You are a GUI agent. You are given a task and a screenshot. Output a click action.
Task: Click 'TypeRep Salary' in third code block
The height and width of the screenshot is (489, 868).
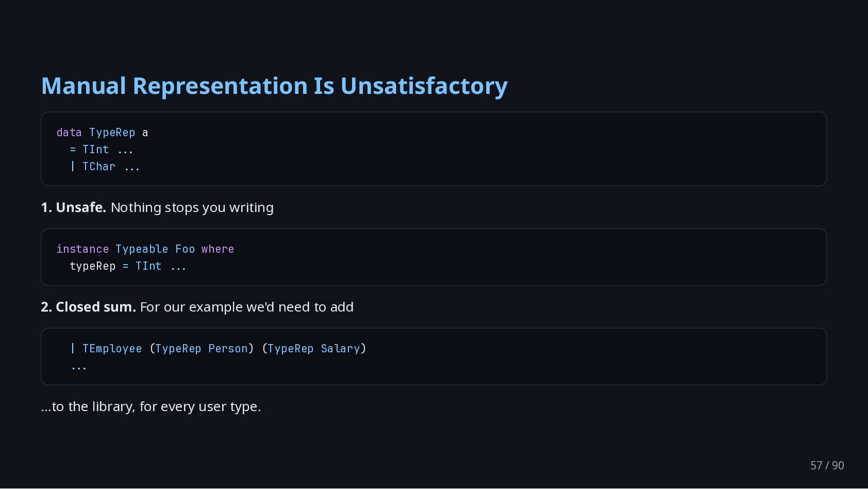tap(313, 349)
